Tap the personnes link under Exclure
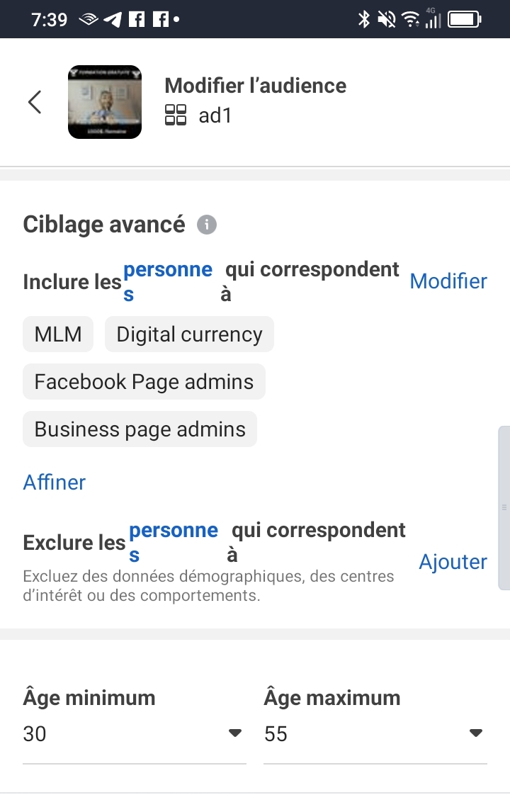510x812 pixels. click(x=174, y=541)
